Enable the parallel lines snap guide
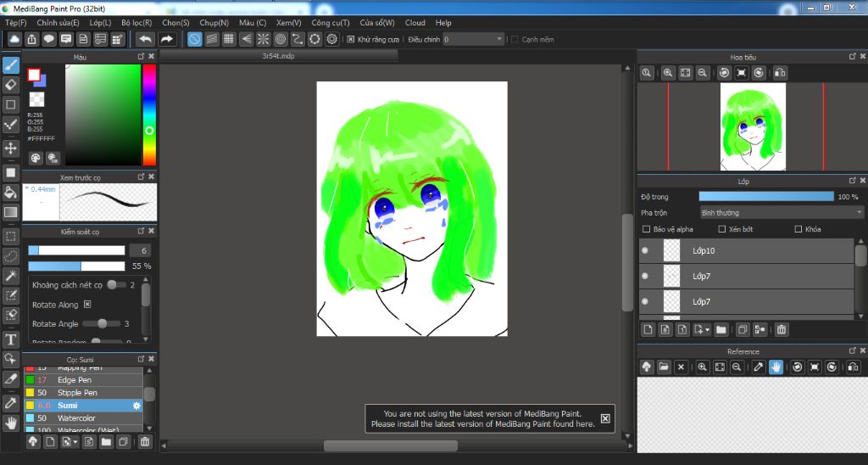Image resolution: width=868 pixels, height=465 pixels. pyautogui.click(x=212, y=39)
